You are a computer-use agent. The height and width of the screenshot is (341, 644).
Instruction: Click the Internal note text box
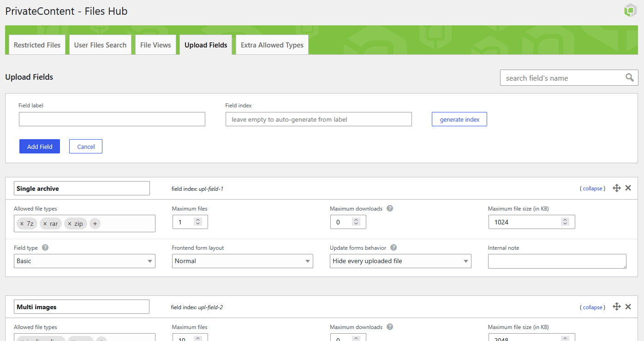[557, 261]
